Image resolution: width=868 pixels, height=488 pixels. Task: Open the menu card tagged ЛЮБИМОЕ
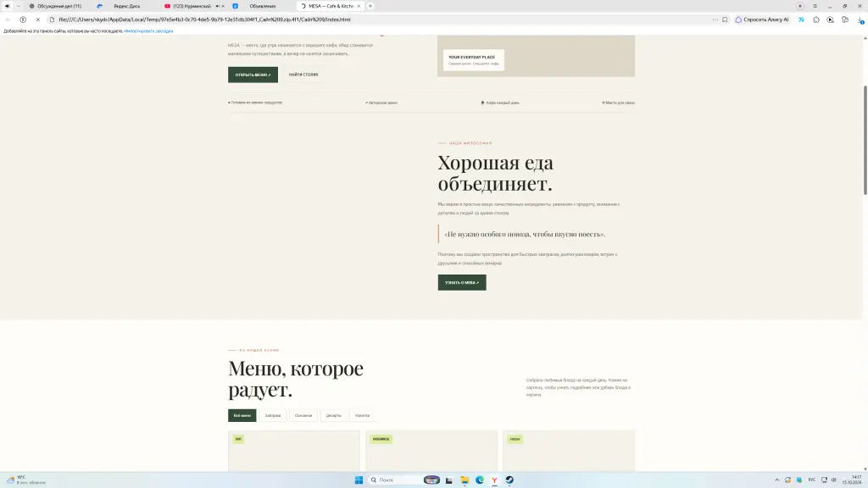click(x=431, y=451)
